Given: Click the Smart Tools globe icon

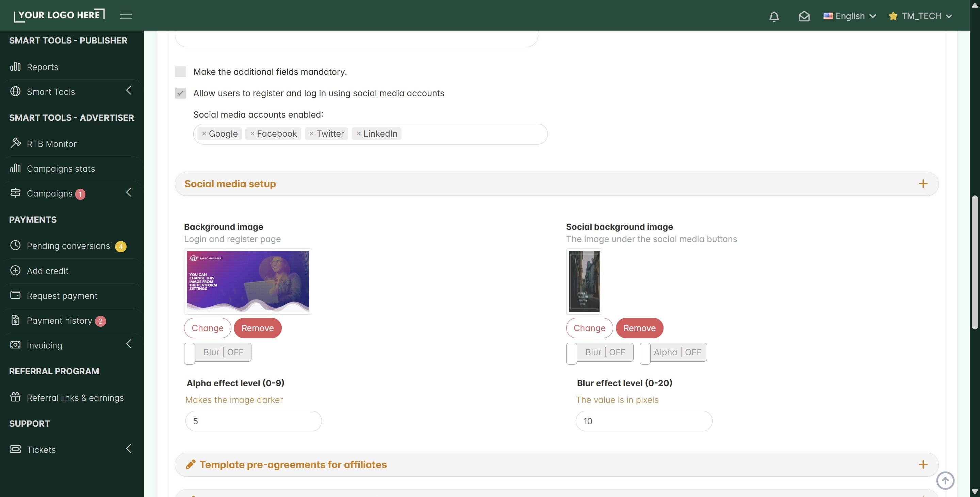Looking at the screenshot, I should pyautogui.click(x=15, y=91).
